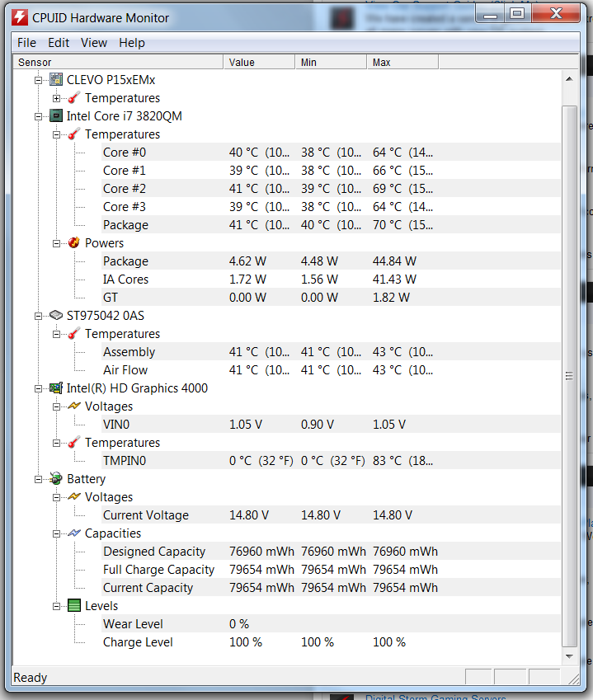This screenshot has width=593, height=700.
Task: Click the CPUID lightning bolt title icon
Action: pyautogui.click(x=20, y=17)
